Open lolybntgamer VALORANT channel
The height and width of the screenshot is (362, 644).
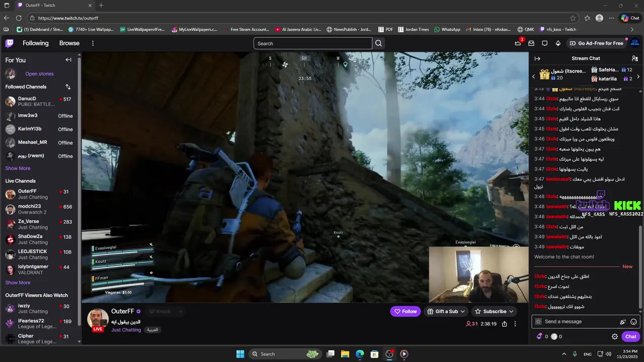(39, 269)
